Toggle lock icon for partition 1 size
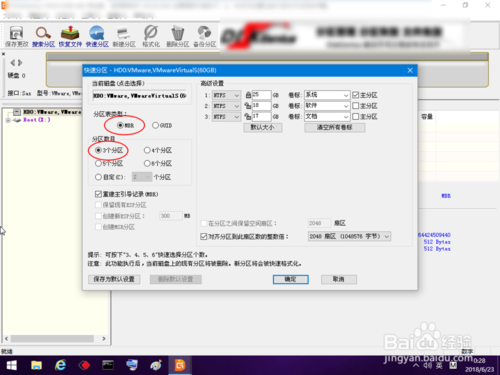500x375 pixels. coord(248,95)
